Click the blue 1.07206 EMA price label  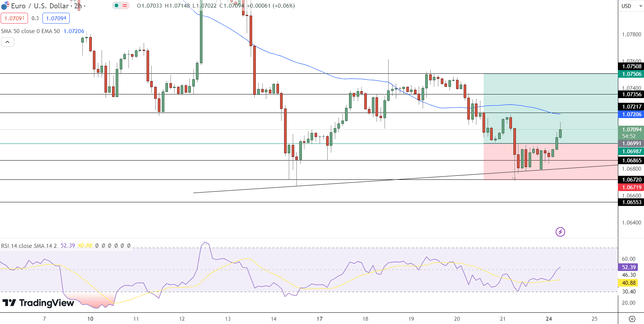pyautogui.click(x=632, y=114)
